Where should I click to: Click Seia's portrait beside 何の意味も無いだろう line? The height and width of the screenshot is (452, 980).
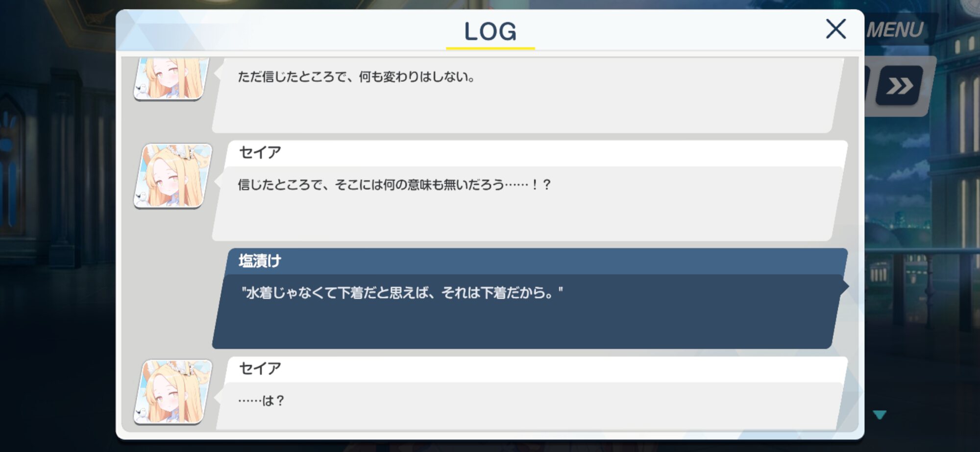click(x=173, y=176)
